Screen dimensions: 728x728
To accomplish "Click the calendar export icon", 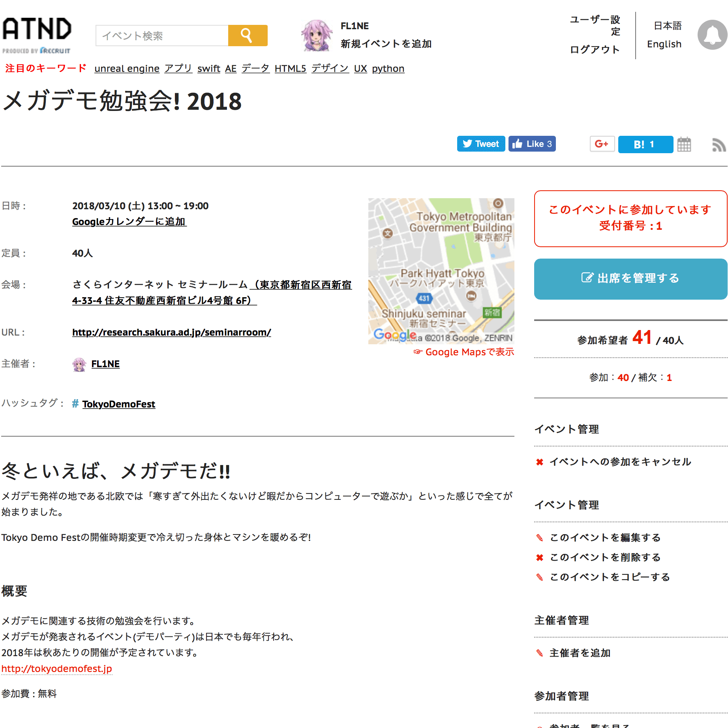I will coord(684,144).
